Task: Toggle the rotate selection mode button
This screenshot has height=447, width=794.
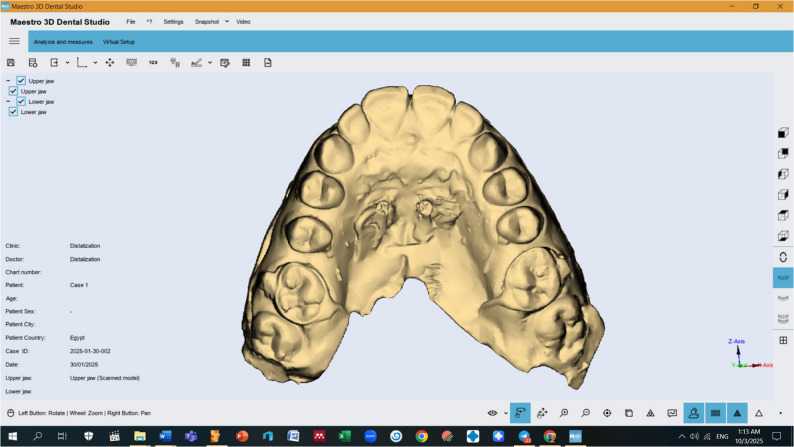Action: click(520, 413)
